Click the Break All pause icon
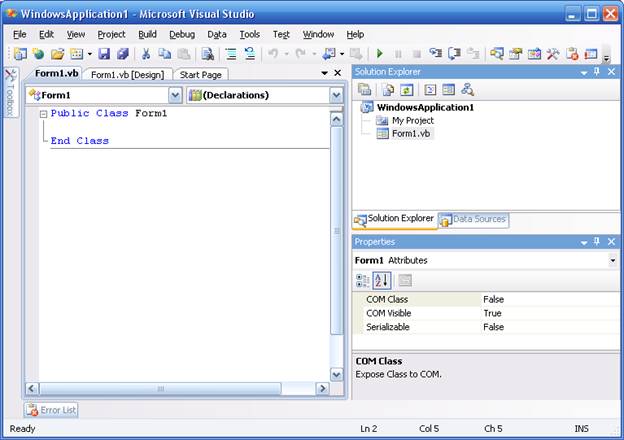The width and height of the screenshot is (624, 440). [398, 53]
